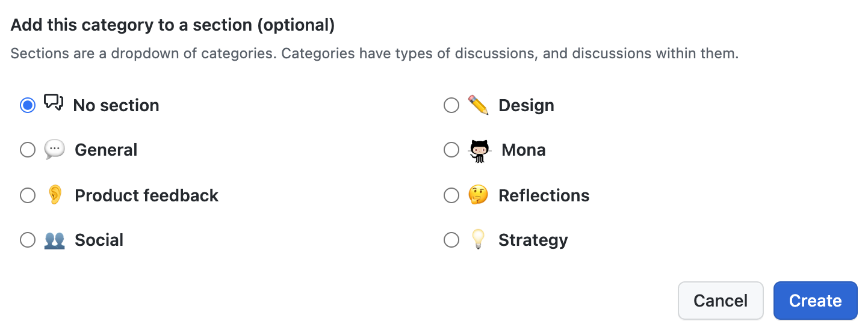This screenshot has width=868, height=333.
Task: Pick the Social section radio button
Action: tap(28, 240)
